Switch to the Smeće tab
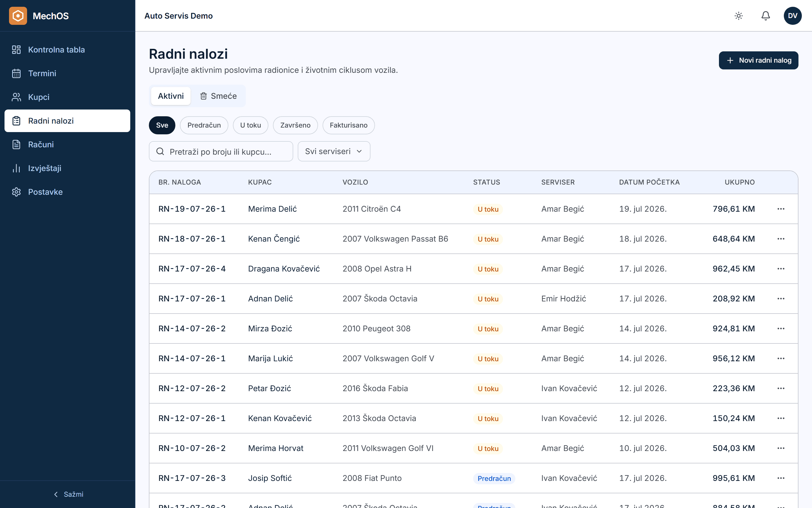The width and height of the screenshot is (812, 508). pos(219,96)
